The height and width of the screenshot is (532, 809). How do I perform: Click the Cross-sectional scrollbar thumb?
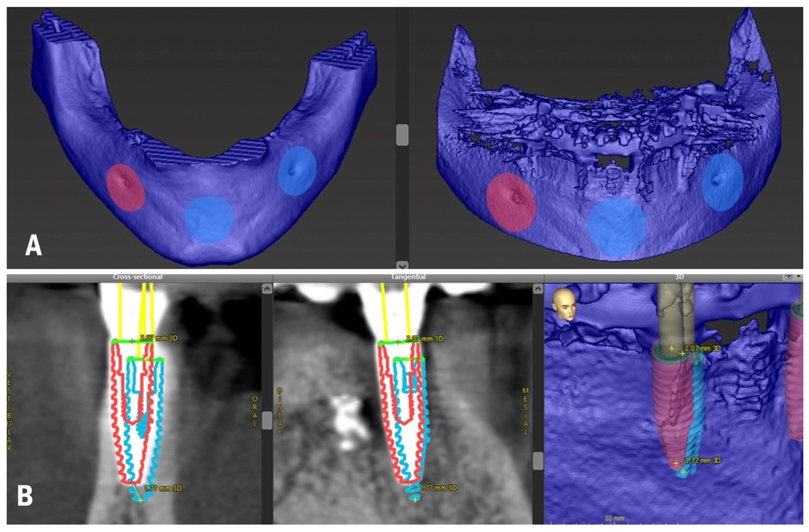click(267, 420)
